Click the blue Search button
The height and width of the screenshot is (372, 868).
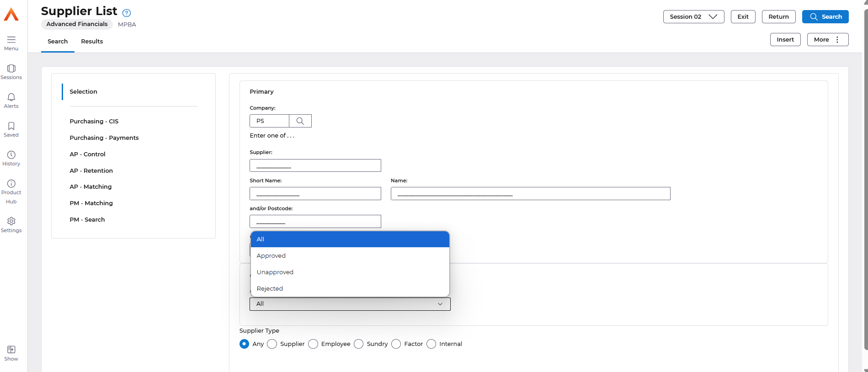tap(825, 16)
